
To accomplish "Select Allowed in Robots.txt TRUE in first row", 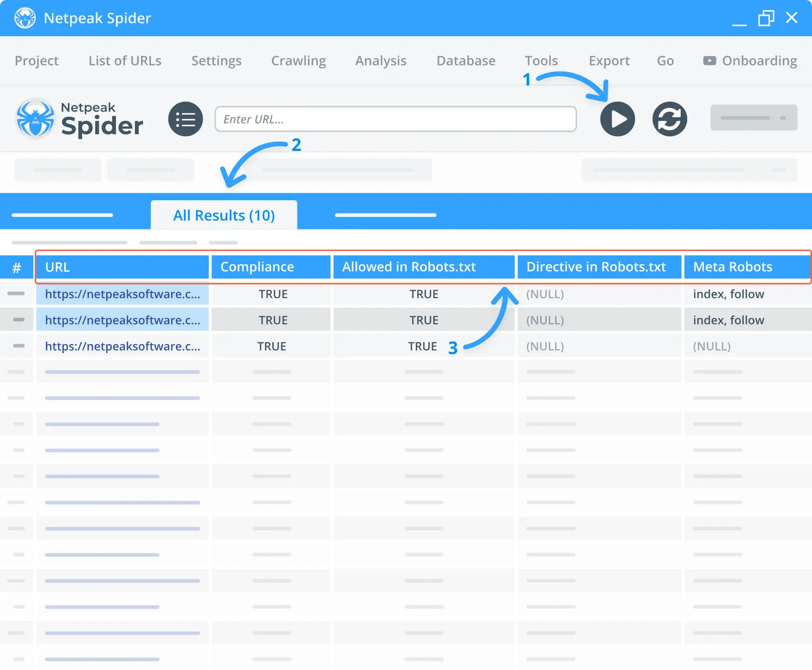I will point(424,294).
